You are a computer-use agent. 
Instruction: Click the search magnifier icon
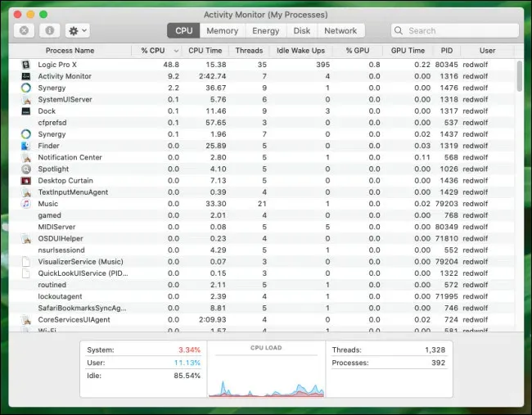pos(399,31)
